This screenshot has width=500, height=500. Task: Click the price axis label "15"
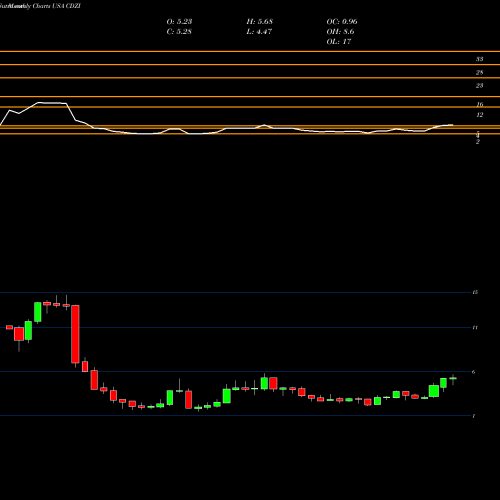(x=475, y=292)
